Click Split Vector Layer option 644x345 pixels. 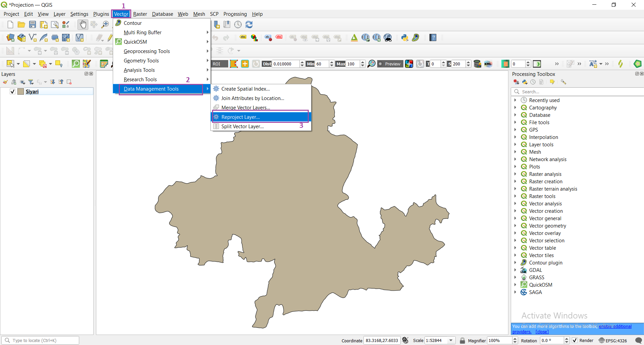[242, 126]
